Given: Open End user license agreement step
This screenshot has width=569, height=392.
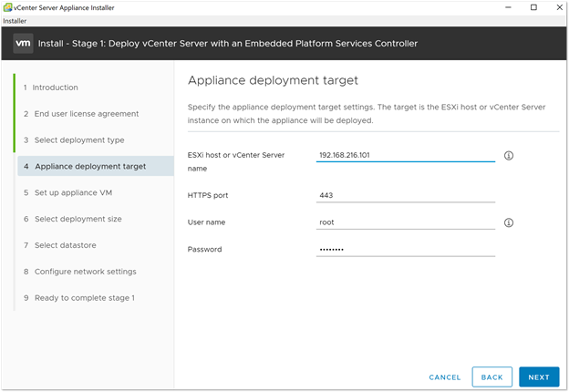Looking at the screenshot, I should pos(86,114).
